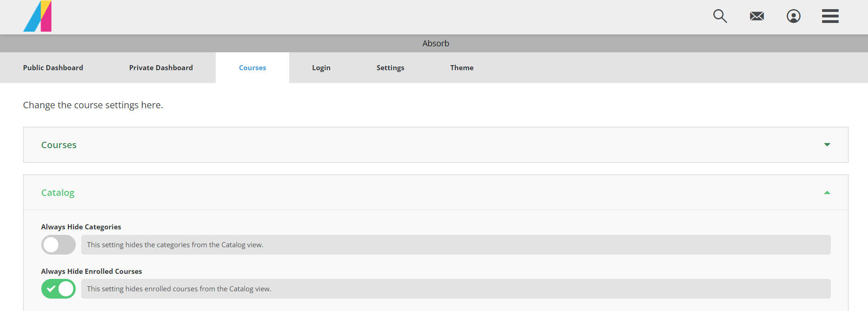Open the search magnifier icon

pyautogui.click(x=720, y=16)
